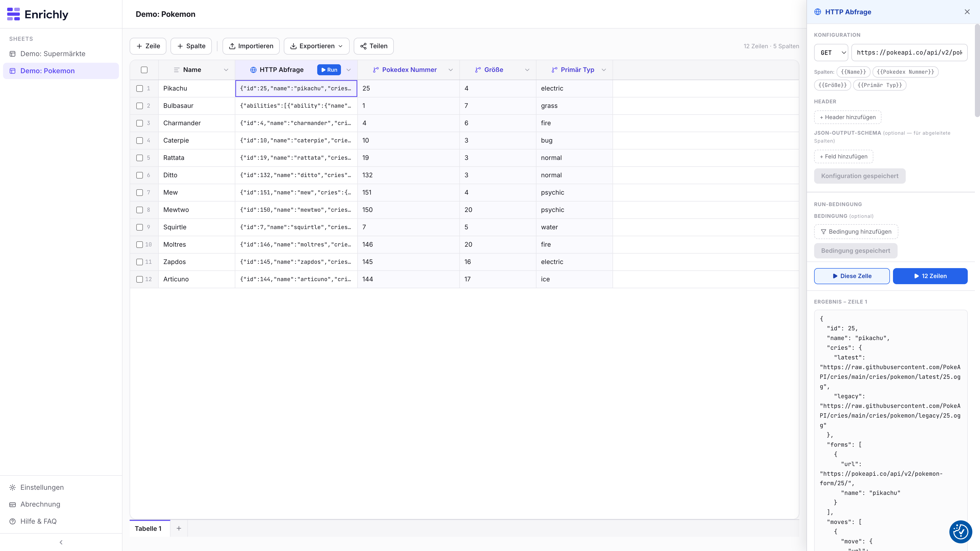Open the Name column dropdown chevron
This screenshot has width=980, height=551.
click(x=226, y=70)
